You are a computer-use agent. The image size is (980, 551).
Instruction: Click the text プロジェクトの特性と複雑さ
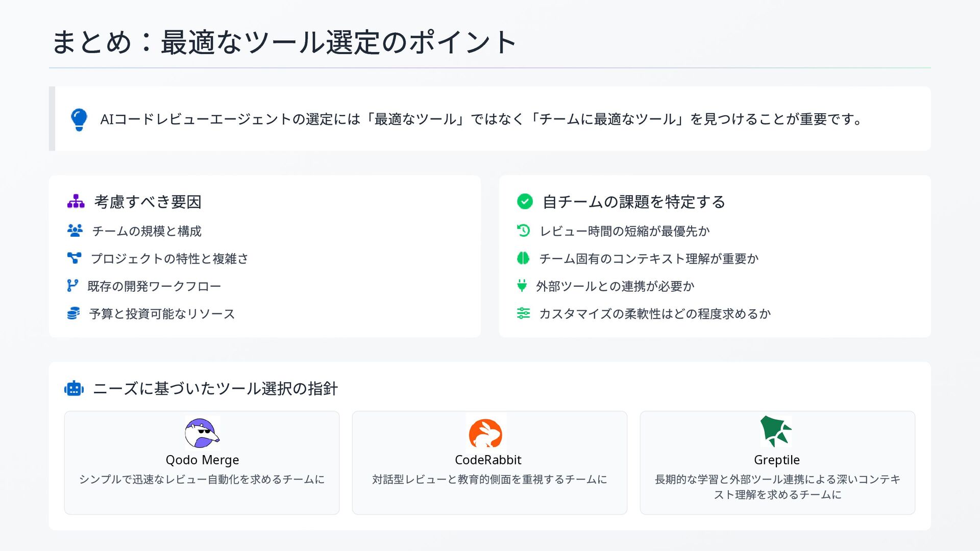point(169,259)
